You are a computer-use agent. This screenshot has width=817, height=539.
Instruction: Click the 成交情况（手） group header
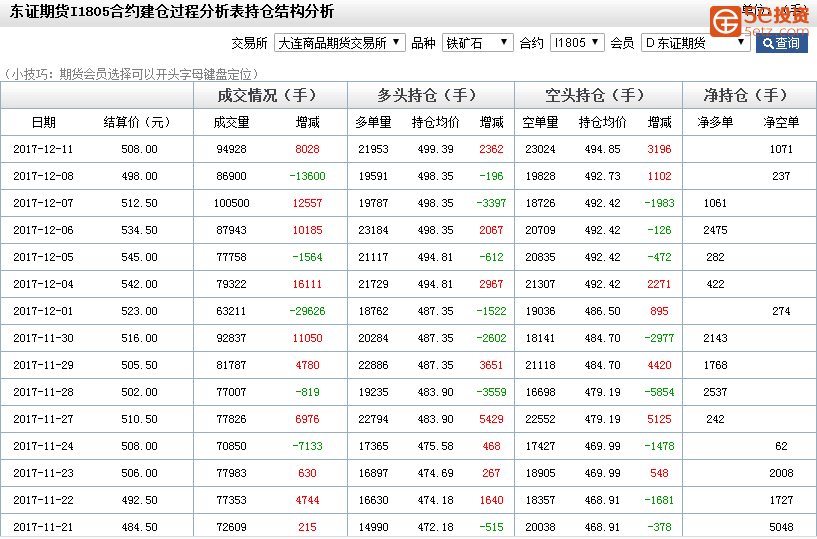click(270, 95)
